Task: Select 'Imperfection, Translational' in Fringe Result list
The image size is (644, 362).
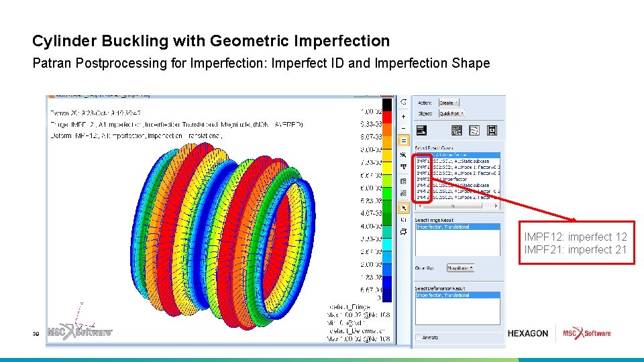Action: pyautogui.click(x=458, y=227)
